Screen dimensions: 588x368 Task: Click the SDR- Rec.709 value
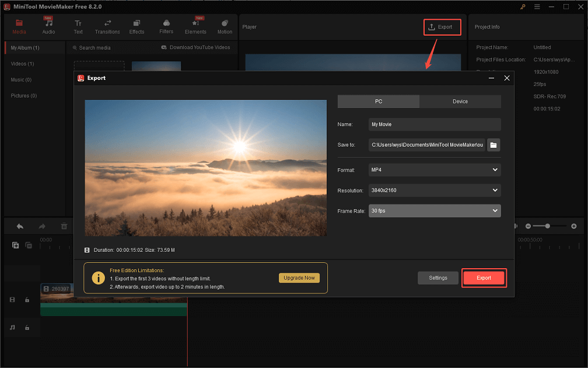point(549,96)
